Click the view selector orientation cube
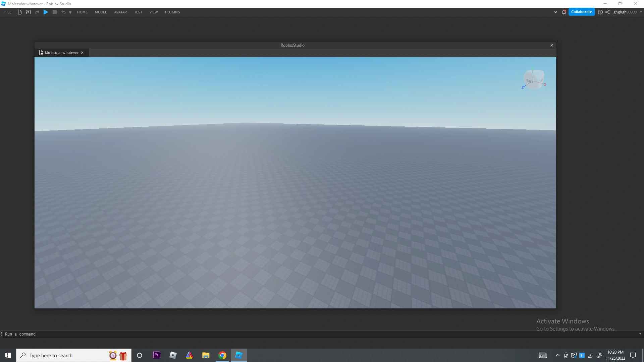The image size is (644, 362). pyautogui.click(x=534, y=80)
